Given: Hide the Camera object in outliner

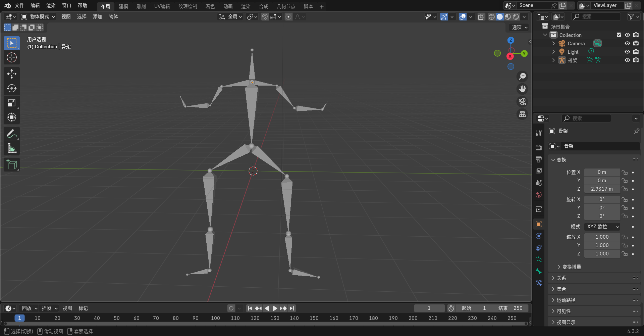Looking at the screenshot, I should (x=627, y=44).
